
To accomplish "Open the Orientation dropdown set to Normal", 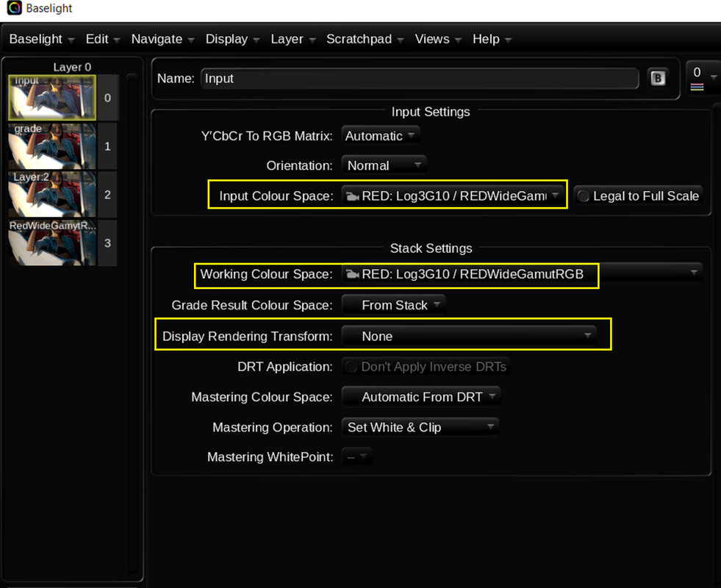I will coord(384,165).
